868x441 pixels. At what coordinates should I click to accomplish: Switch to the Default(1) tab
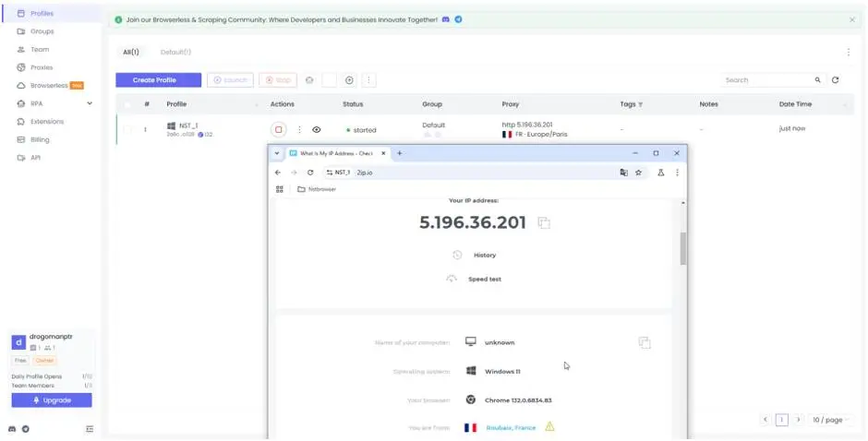pyautogui.click(x=175, y=52)
